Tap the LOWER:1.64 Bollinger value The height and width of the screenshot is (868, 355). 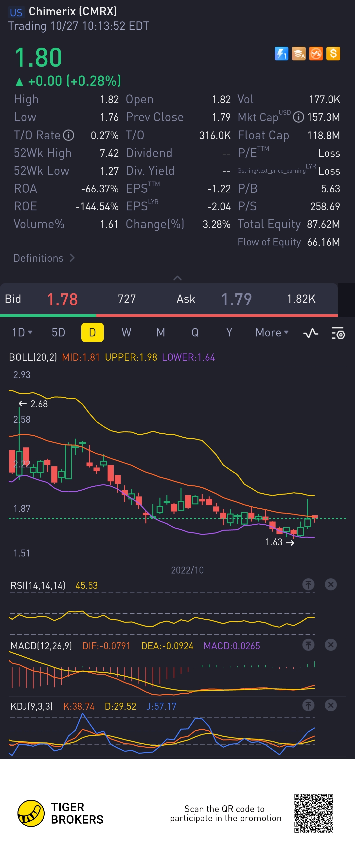coord(189,357)
